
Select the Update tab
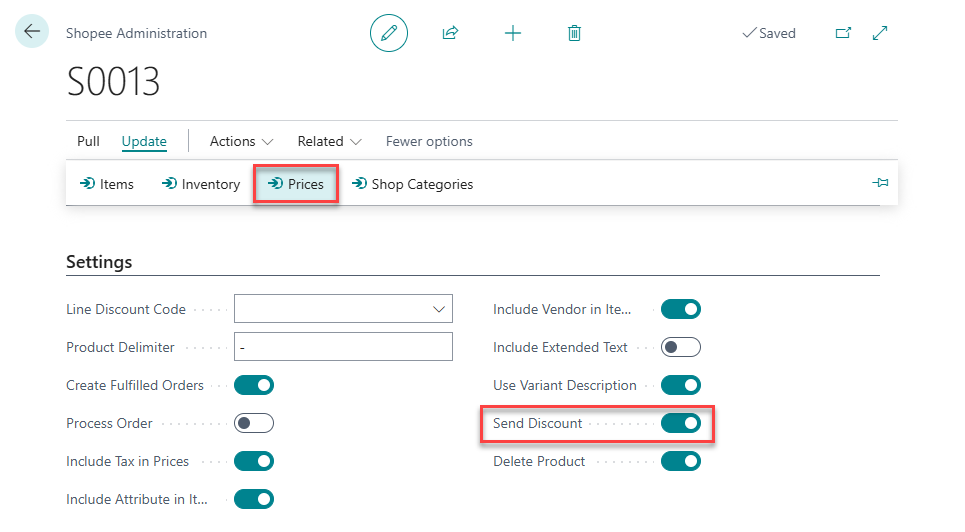pyautogui.click(x=144, y=141)
